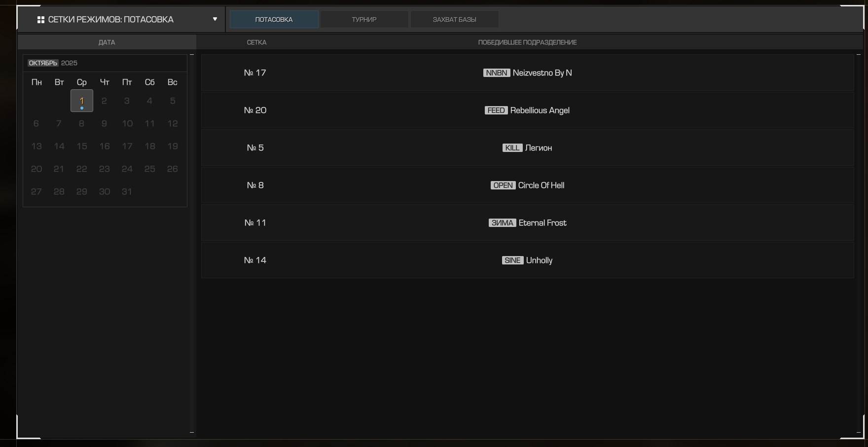
Task: Sort by the Сетка column header
Action: click(x=256, y=42)
